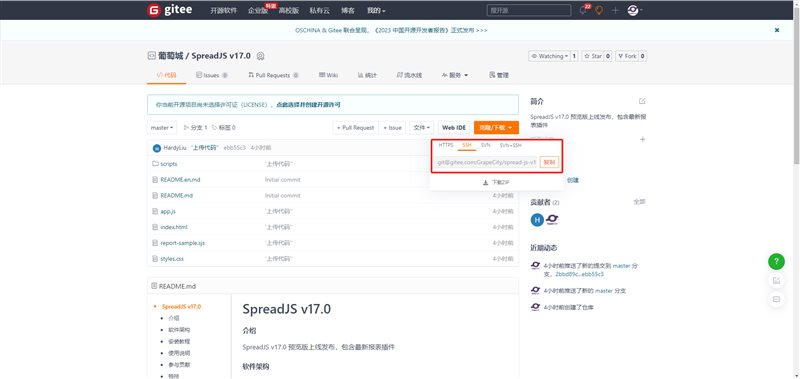Click the edit icon next to 简介
Screen dimensions: 800x379
tap(642, 101)
